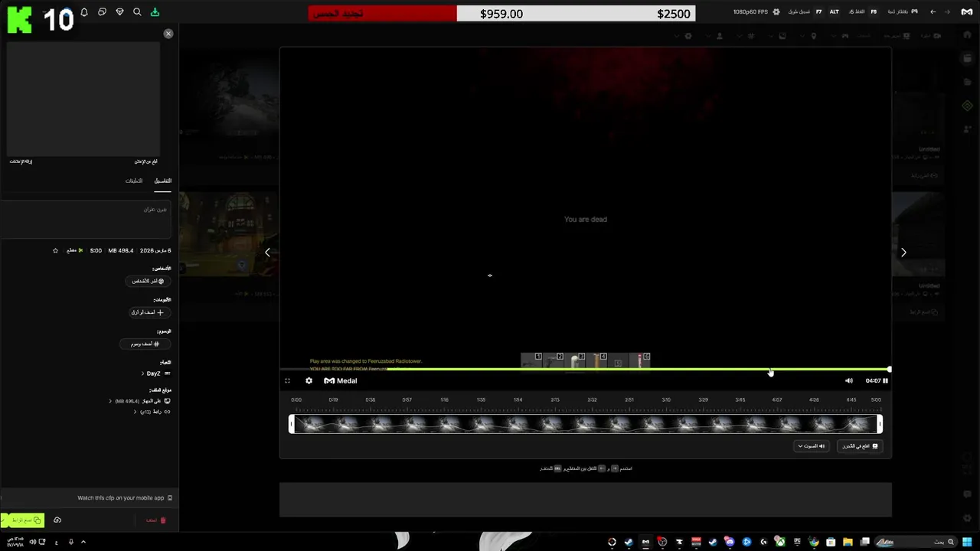Open recording settings gear next to 1080p60 FPS

[776, 11]
